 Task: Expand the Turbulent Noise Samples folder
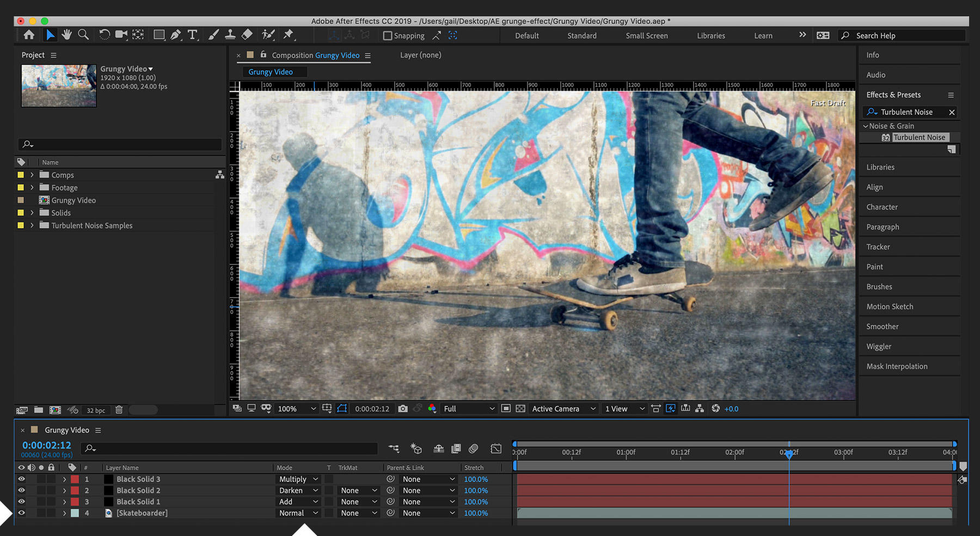tap(32, 225)
